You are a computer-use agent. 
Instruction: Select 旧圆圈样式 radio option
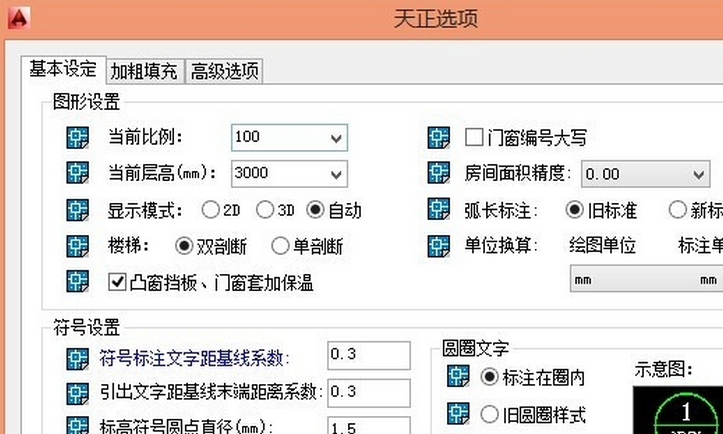point(489,414)
